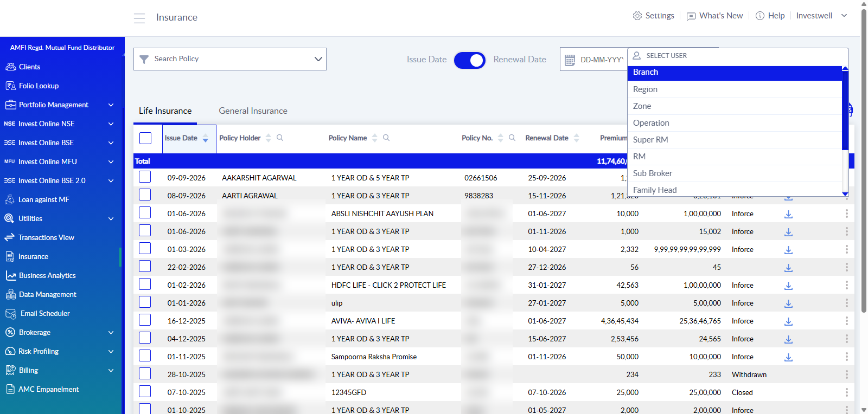Click the DD-MM-YYYY date input field
868x414 pixels.
602,60
